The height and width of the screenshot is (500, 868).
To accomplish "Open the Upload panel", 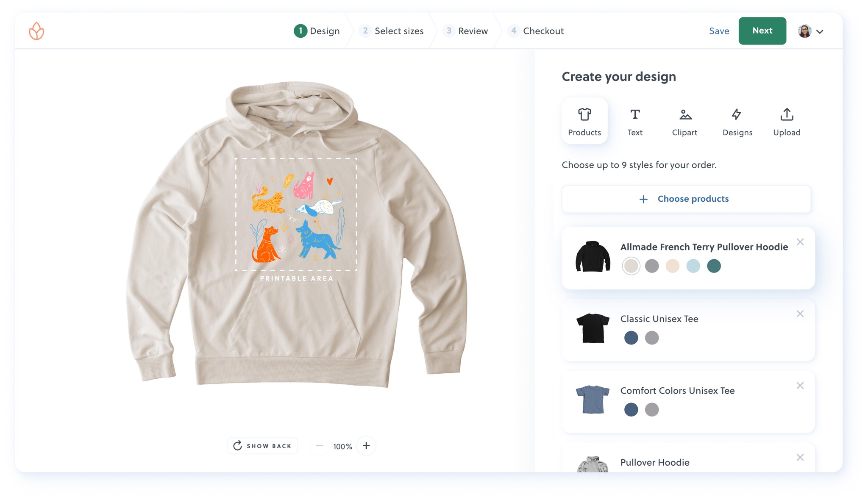I will [786, 121].
